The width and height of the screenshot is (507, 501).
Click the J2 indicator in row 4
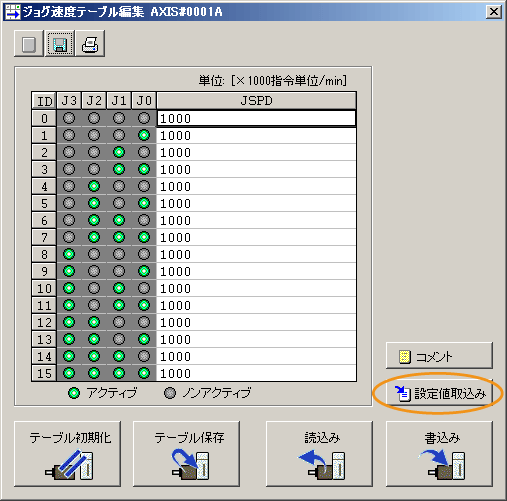coord(94,186)
